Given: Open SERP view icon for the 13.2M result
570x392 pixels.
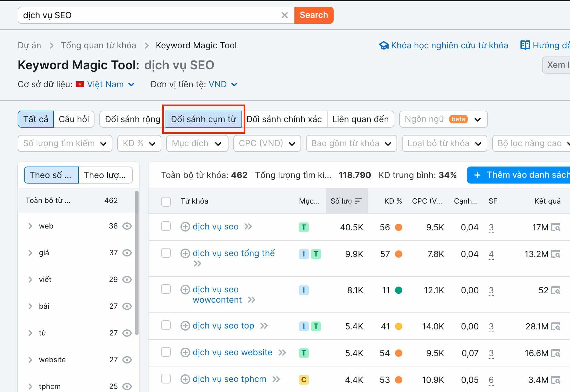Looking at the screenshot, I should coord(556,254).
